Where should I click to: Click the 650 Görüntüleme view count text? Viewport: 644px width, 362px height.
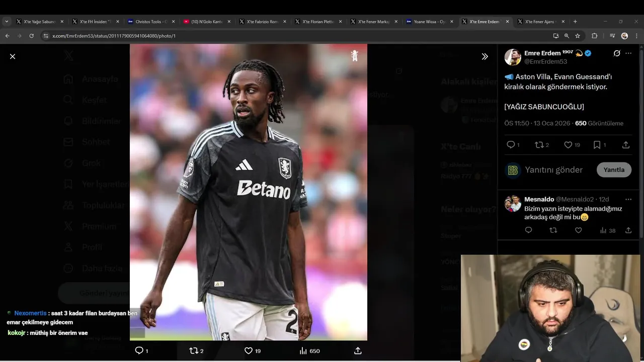(599, 123)
